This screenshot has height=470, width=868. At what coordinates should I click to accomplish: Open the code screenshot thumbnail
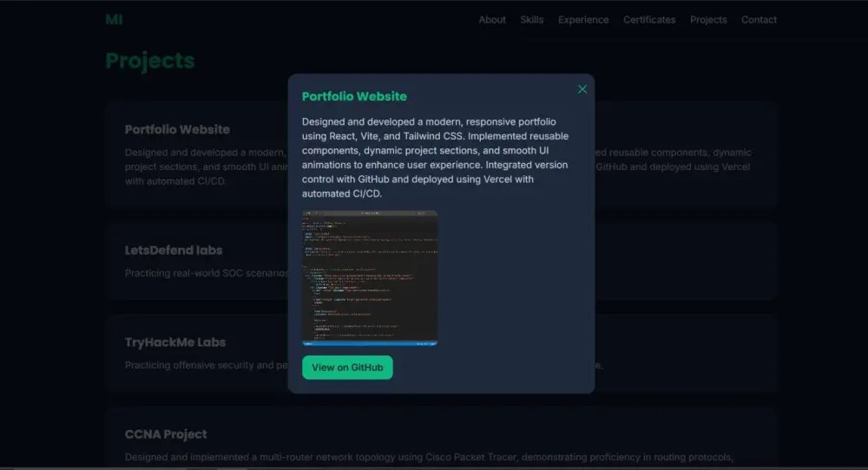pyautogui.click(x=370, y=277)
